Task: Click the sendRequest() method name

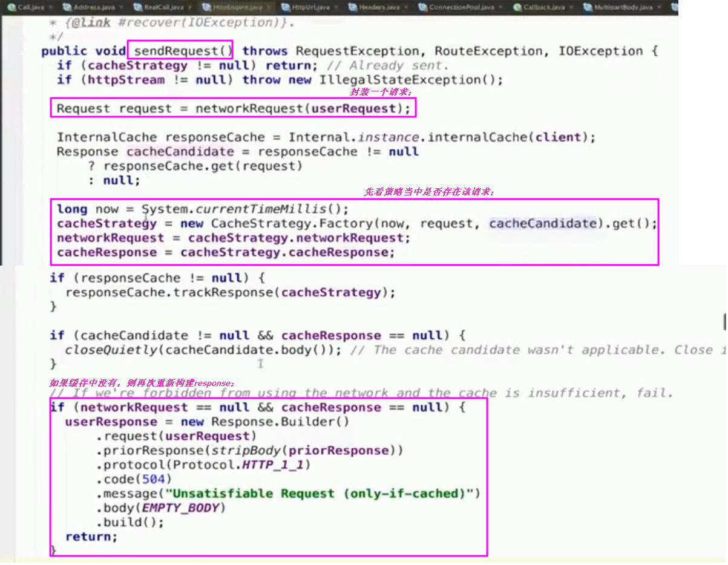Action: (x=183, y=51)
